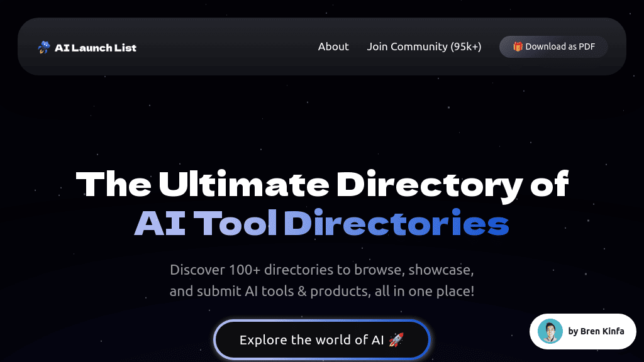Click the word About in the header
644x362 pixels.
(333, 47)
